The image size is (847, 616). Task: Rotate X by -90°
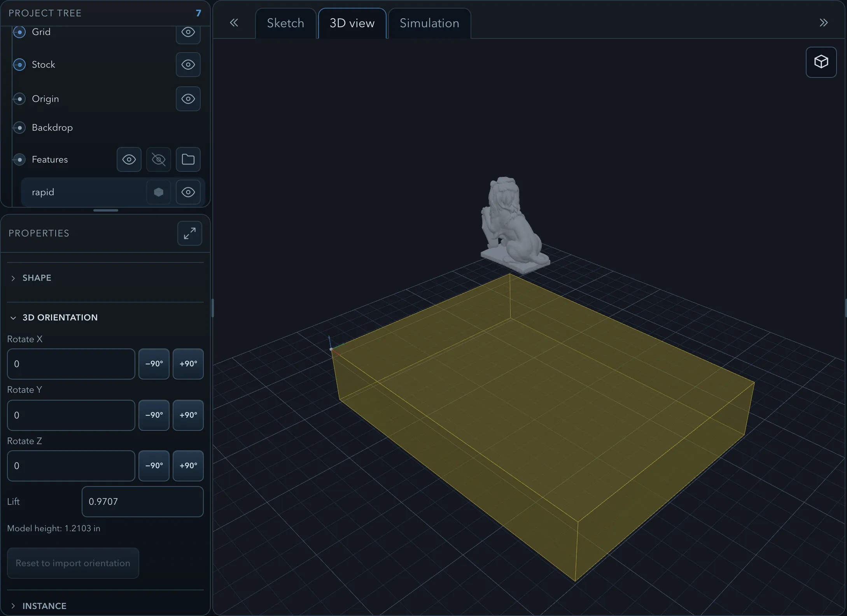pyautogui.click(x=154, y=364)
